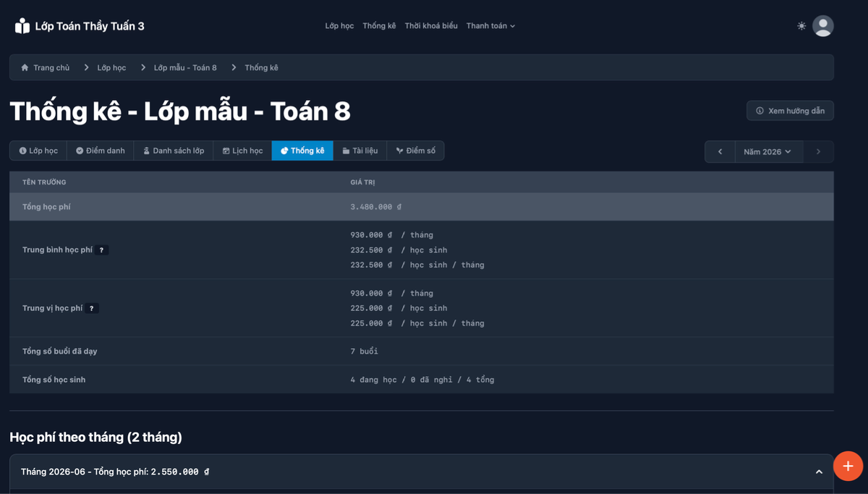
Task: Go to next year with right chevron
Action: point(818,152)
